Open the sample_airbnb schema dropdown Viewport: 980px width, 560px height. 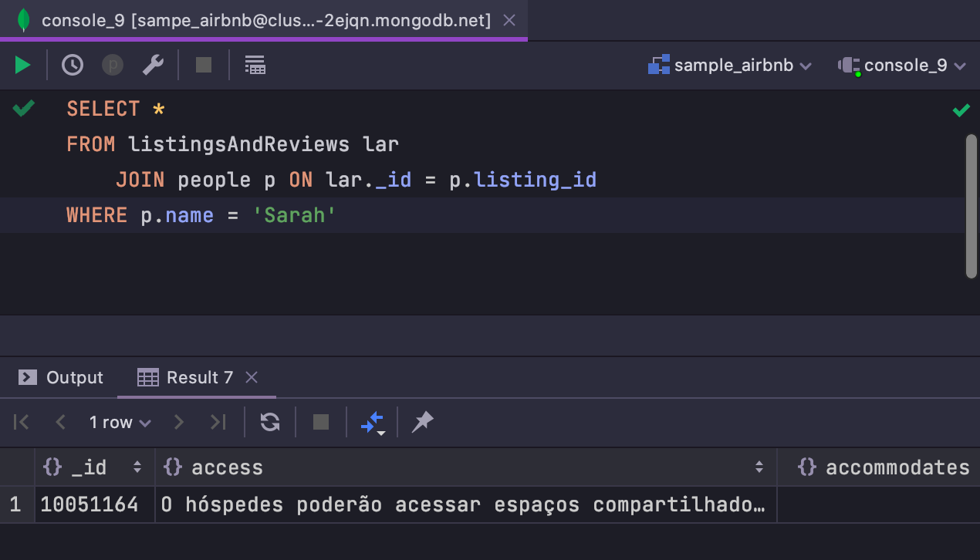[730, 66]
